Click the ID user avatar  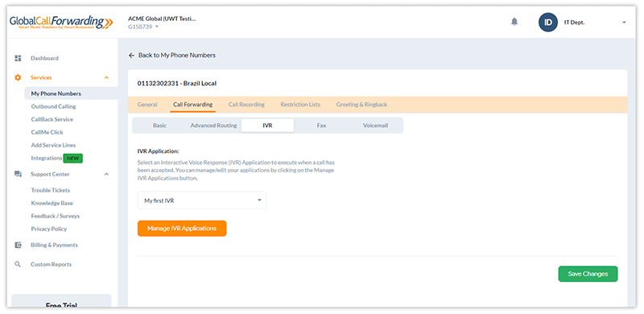(548, 23)
